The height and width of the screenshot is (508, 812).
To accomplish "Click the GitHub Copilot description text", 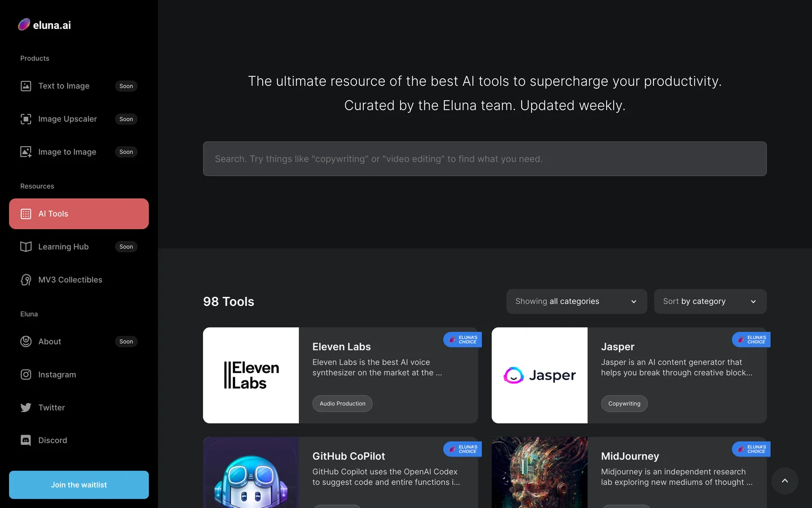I will click(386, 477).
